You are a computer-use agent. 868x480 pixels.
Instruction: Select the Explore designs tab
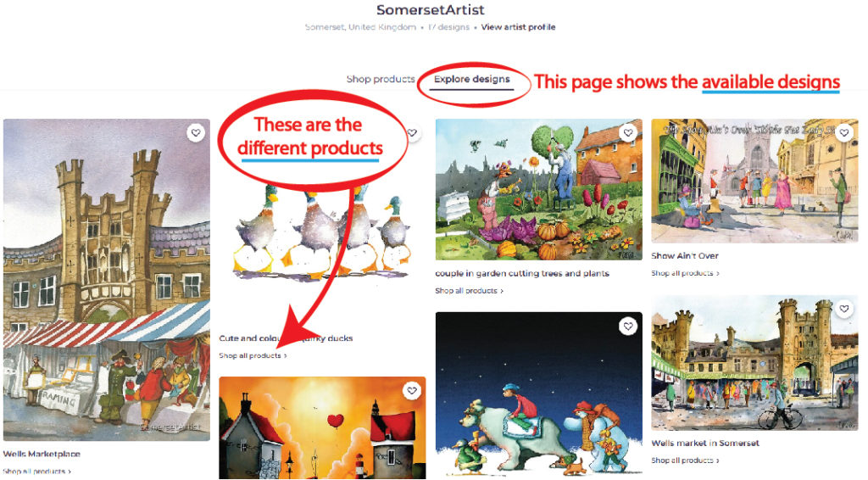[x=471, y=79]
